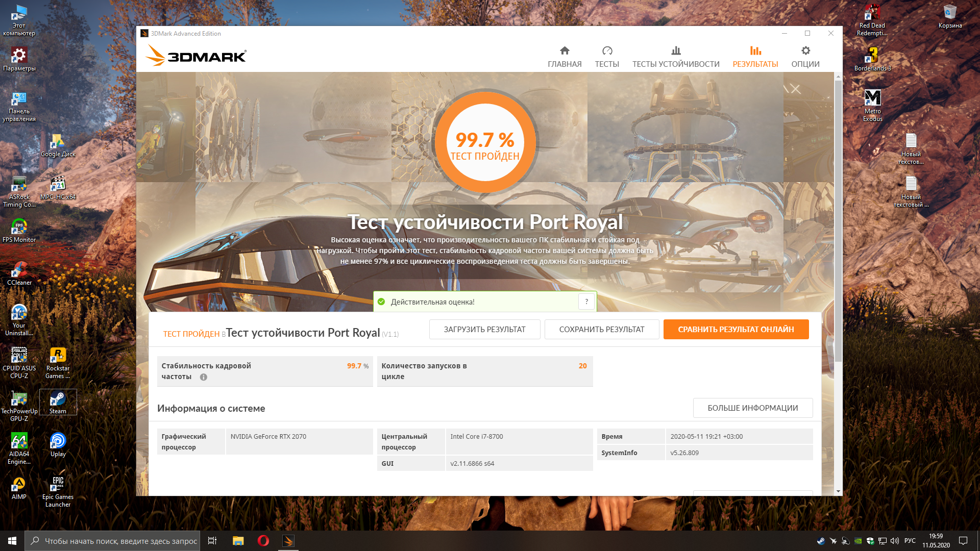Expand БОЛЬШЕ ИНФОРМАЦИИ system details
Image resolution: width=980 pixels, height=551 pixels.
[x=752, y=408]
